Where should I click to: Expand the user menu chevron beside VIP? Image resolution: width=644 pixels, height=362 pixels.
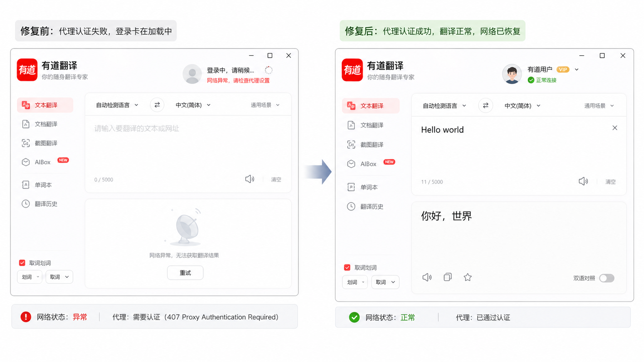[x=577, y=70]
